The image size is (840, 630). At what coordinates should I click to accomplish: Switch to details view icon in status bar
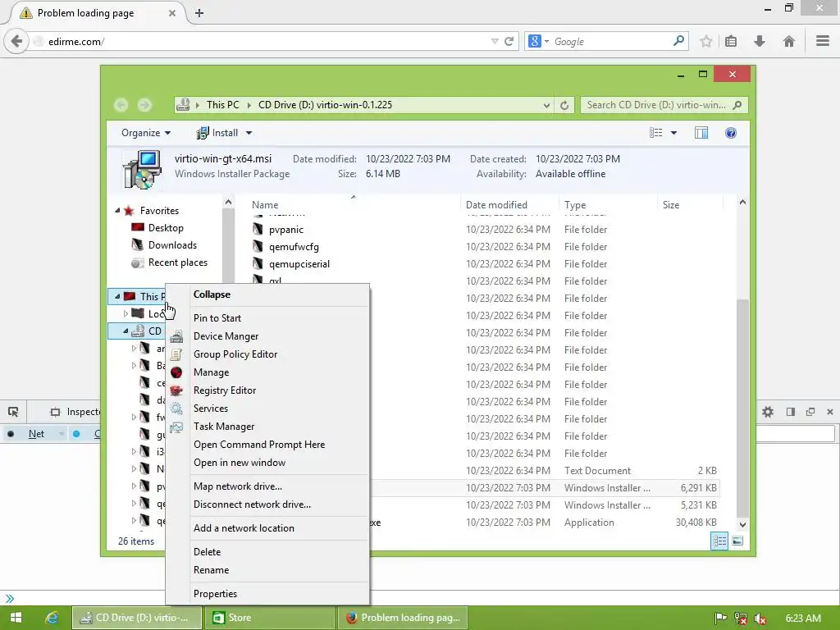click(719, 541)
